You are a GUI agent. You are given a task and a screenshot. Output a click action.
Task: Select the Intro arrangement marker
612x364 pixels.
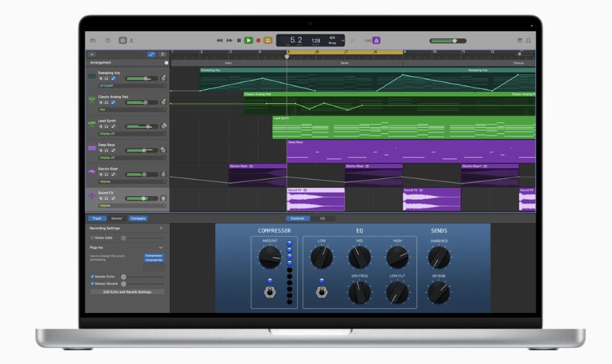tap(229, 63)
